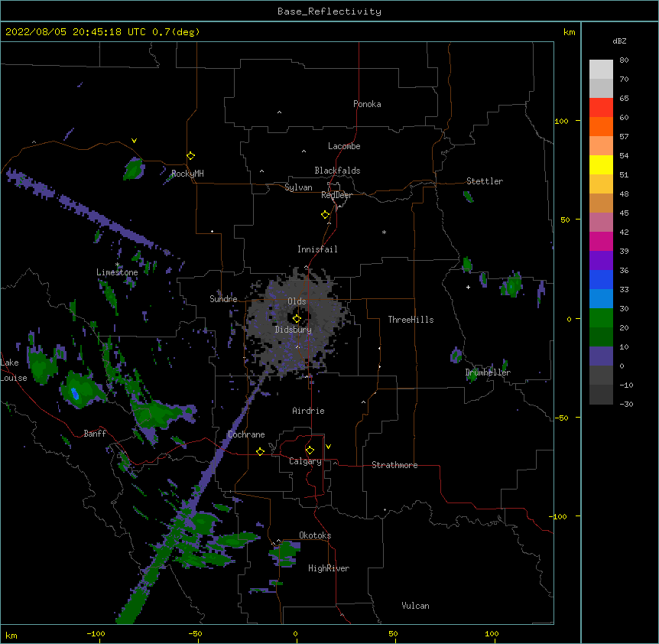659x644 pixels.
Task: Select the Okotoks label
Action: click(315, 535)
